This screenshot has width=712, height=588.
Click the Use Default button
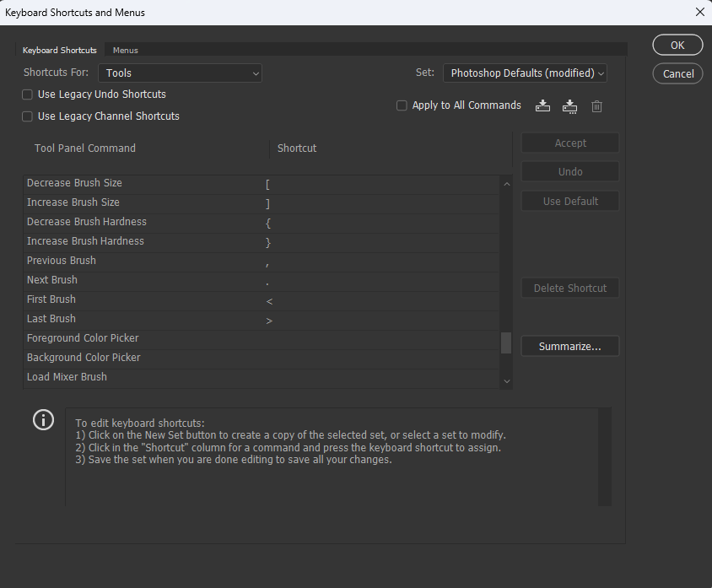click(569, 201)
